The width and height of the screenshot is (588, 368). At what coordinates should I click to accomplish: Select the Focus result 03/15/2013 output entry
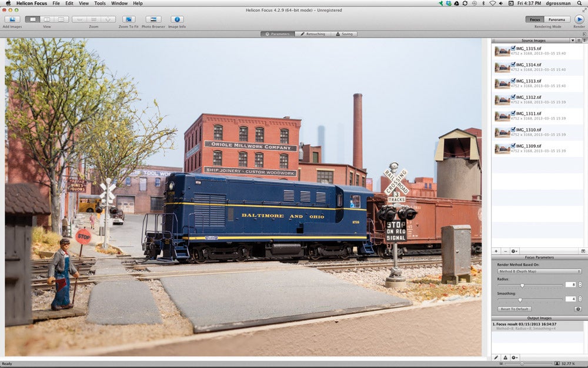[x=538, y=326]
